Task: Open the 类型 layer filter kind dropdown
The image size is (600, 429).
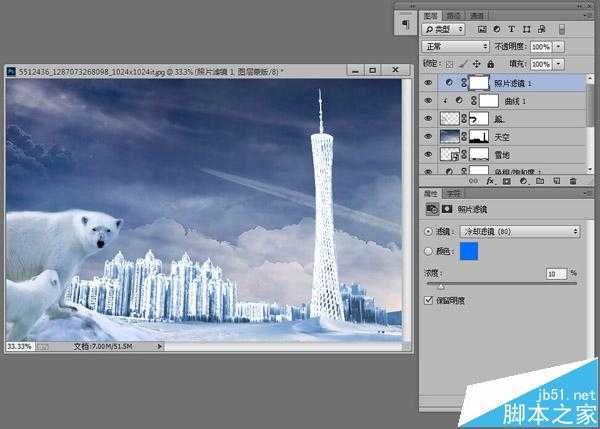Action: (x=443, y=29)
